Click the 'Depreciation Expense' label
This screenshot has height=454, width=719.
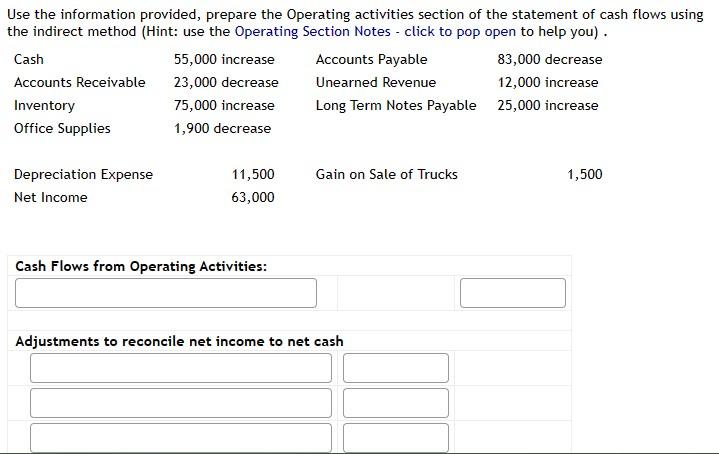click(x=83, y=174)
